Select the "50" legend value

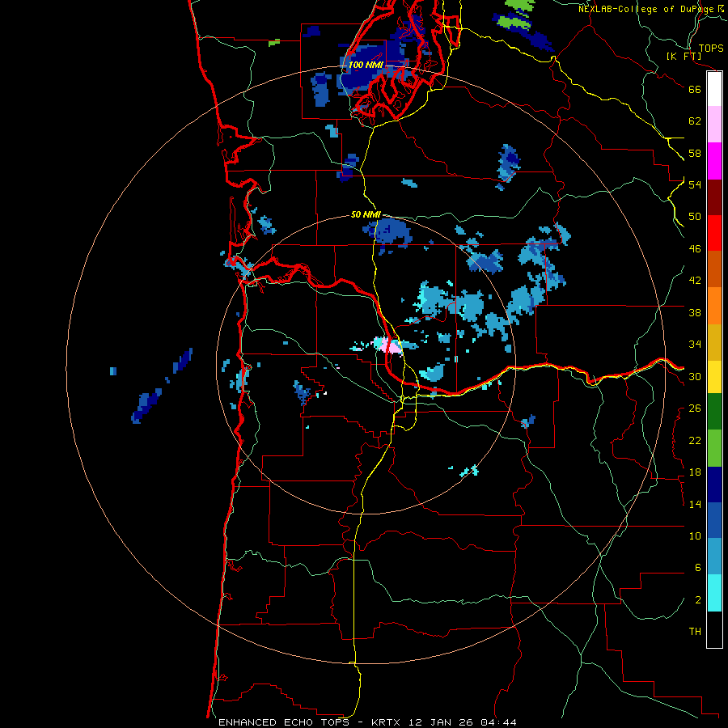point(695,217)
